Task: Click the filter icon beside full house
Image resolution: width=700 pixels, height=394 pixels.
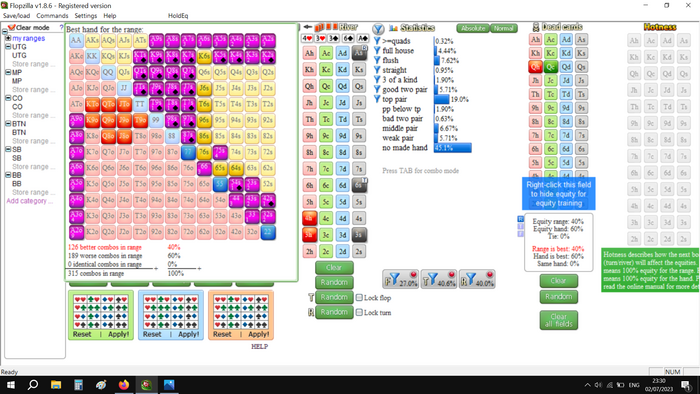Action: coord(377,50)
